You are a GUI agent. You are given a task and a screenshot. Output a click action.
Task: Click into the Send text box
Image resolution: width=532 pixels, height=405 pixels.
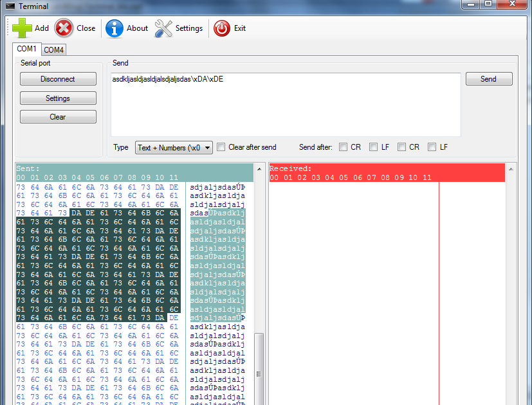(x=286, y=105)
